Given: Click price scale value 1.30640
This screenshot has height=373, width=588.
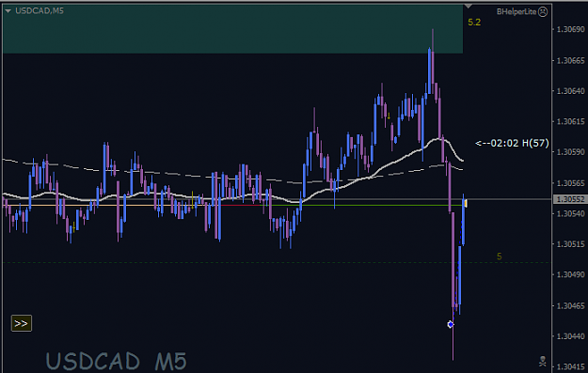Looking at the screenshot, I should (x=571, y=91).
